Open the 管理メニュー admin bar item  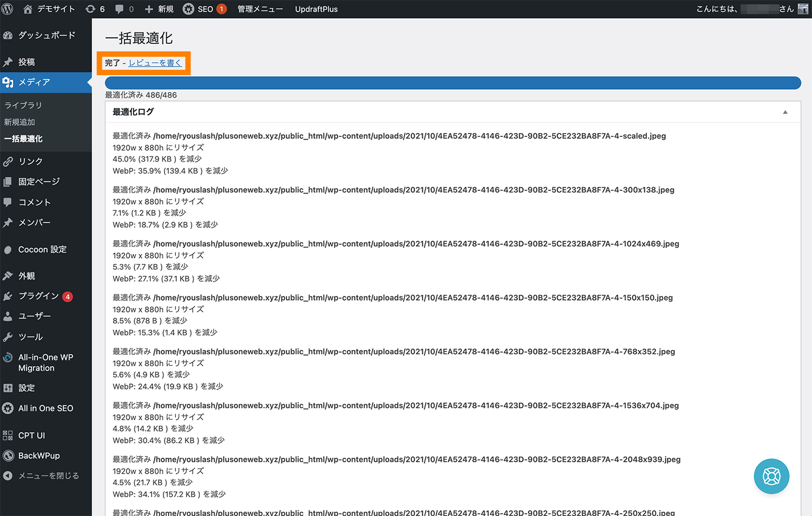click(x=260, y=9)
